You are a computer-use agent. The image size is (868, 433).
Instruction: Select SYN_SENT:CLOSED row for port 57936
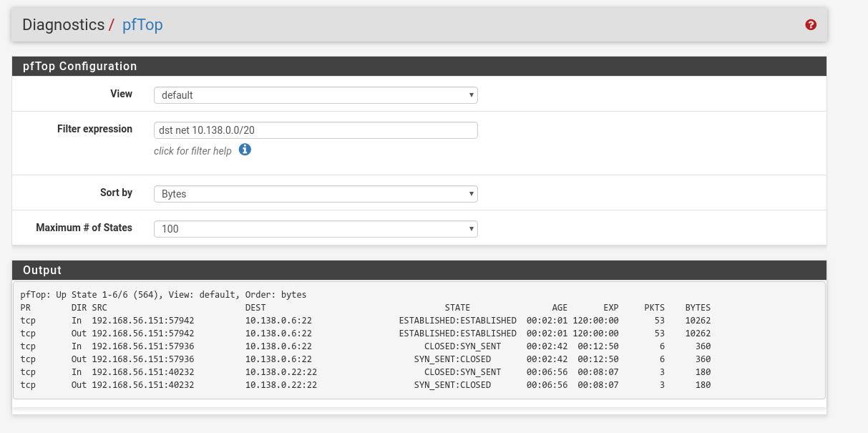[x=366, y=359]
